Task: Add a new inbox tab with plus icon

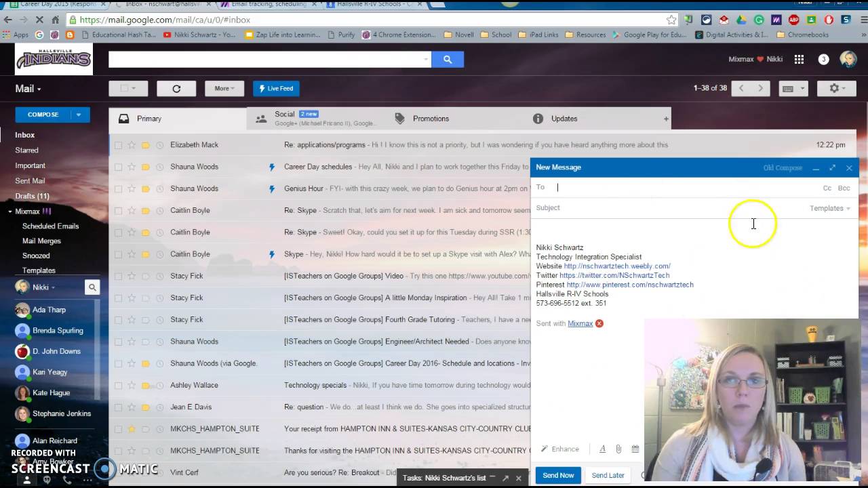Action: pyautogui.click(x=666, y=119)
